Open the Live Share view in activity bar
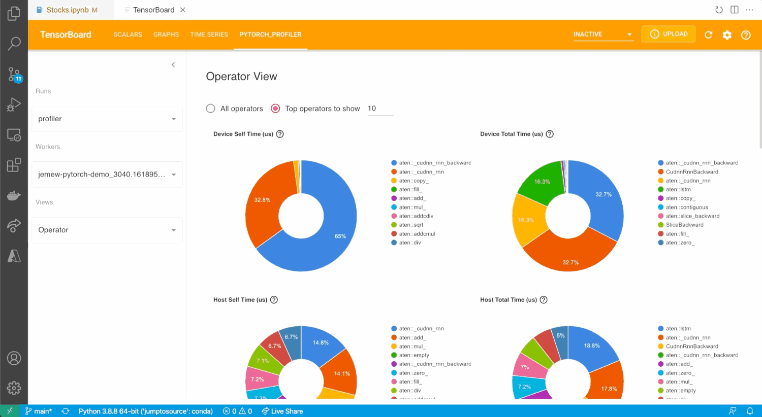Viewport: 762px width, 417px height. coord(14,226)
